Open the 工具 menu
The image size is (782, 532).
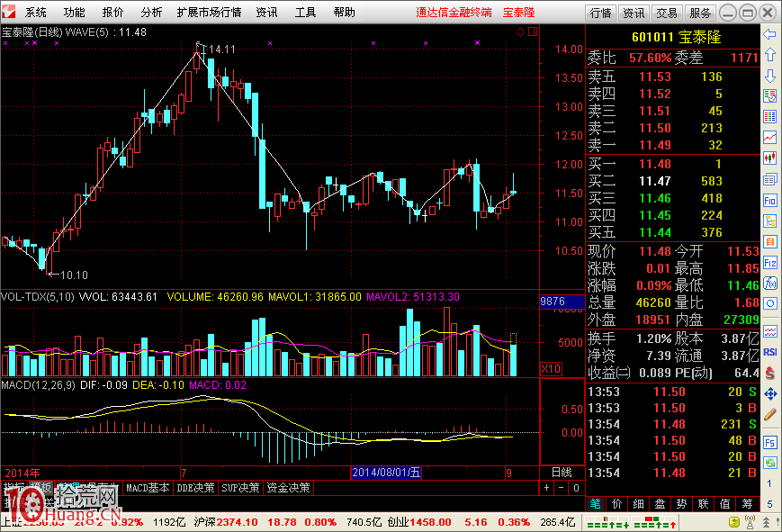pos(305,12)
